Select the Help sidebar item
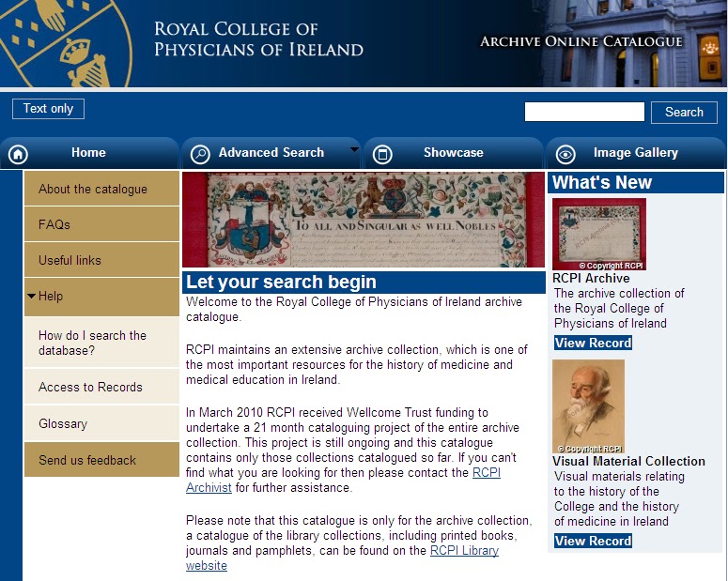Image resolution: width=728 pixels, height=581 pixels. coord(101,297)
